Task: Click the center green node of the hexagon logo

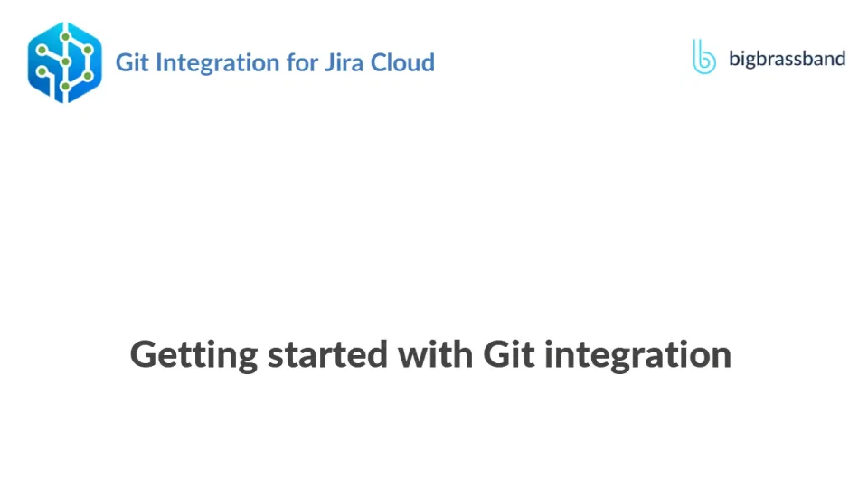Action: pyautogui.click(x=65, y=62)
